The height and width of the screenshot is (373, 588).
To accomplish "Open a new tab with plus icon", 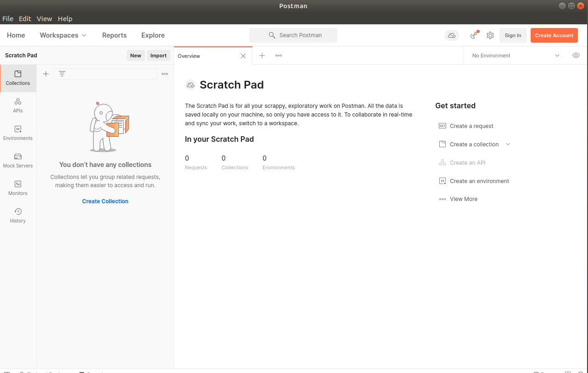I will (x=262, y=56).
